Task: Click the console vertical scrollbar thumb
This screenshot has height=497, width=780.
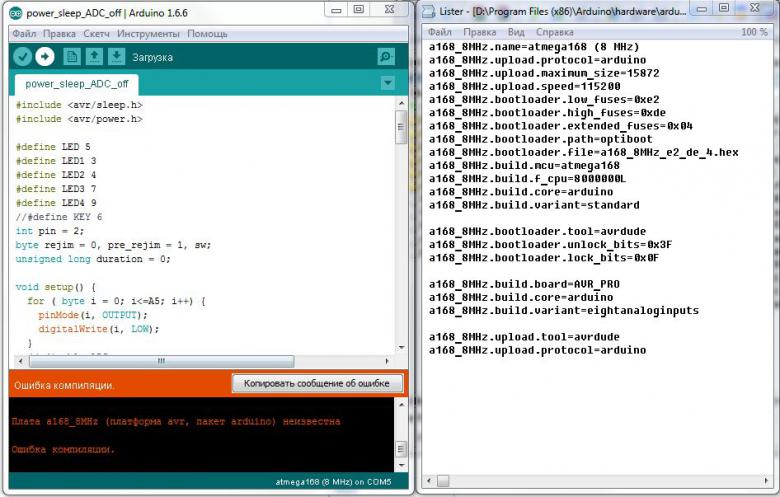Action: point(400,449)
